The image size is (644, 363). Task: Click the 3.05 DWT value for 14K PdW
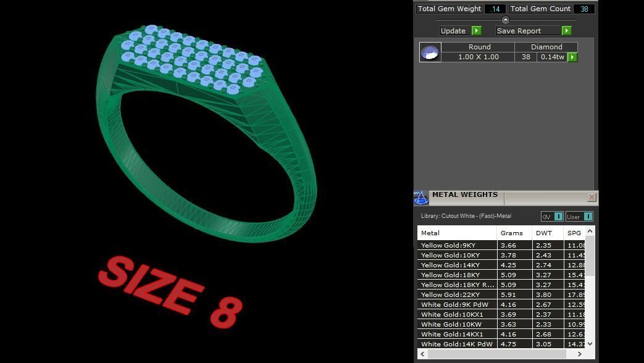pos(548,344)
